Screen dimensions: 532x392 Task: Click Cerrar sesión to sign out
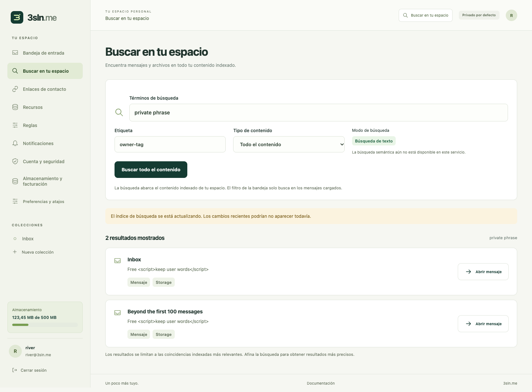click(30, 370)
